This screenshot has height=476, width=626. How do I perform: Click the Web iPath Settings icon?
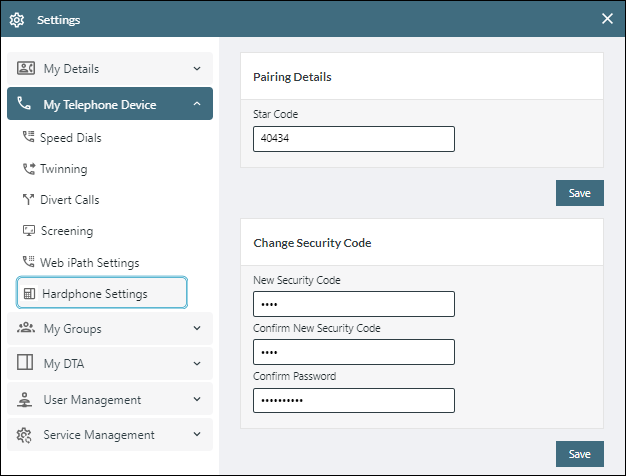29,262
